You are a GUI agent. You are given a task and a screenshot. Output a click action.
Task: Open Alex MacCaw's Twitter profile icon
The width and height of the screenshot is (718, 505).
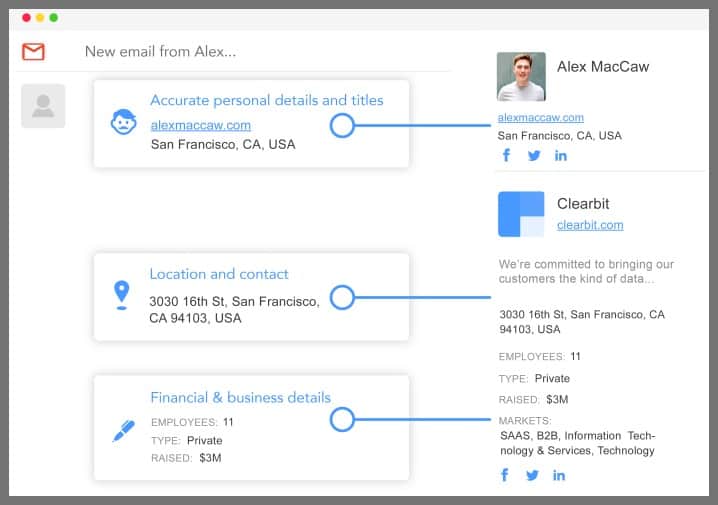tap(533, 155)
